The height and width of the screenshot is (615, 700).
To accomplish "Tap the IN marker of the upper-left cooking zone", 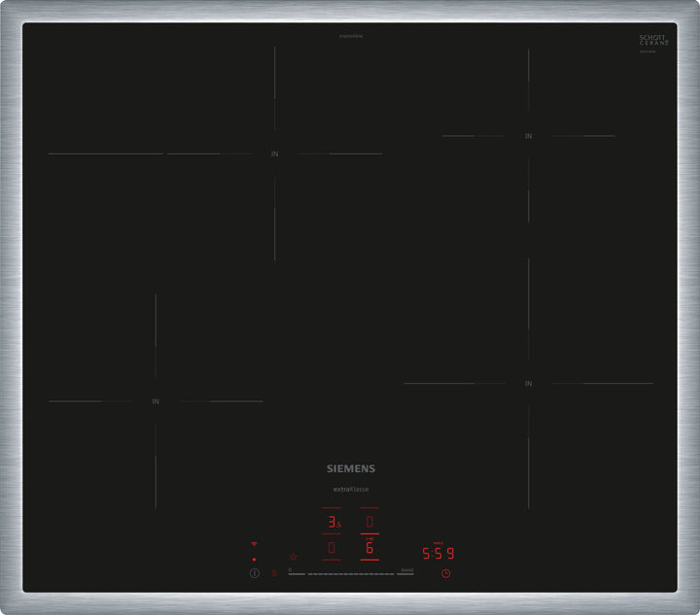I will click(274, 154).
